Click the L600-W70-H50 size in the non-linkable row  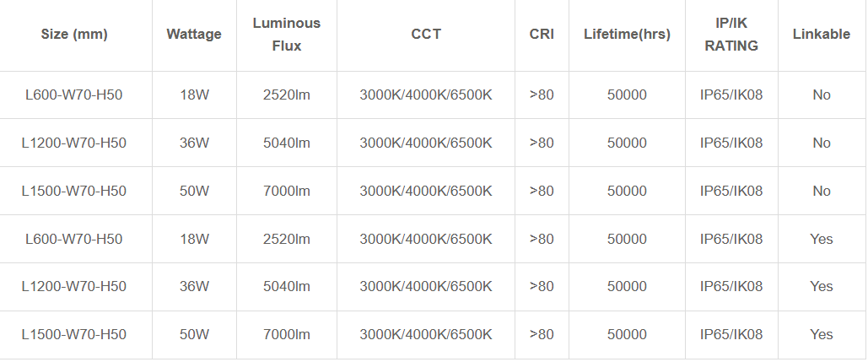coord(74,95)
